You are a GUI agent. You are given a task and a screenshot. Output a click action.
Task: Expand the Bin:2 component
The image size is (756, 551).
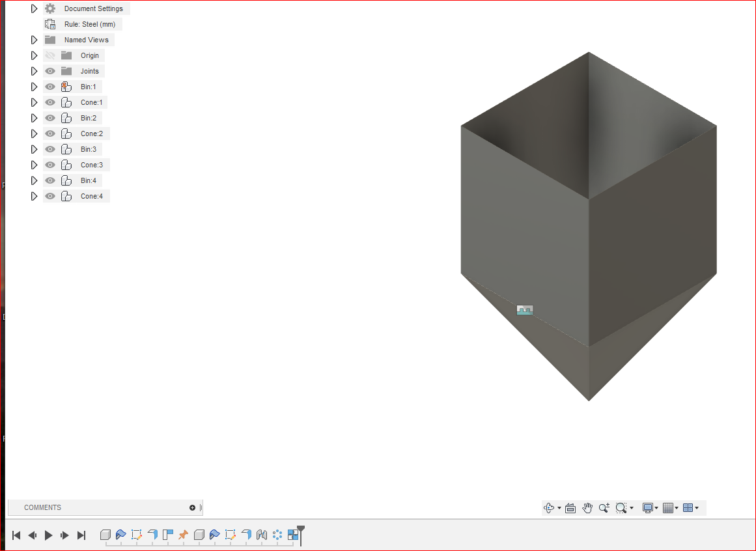pos(34,118)
